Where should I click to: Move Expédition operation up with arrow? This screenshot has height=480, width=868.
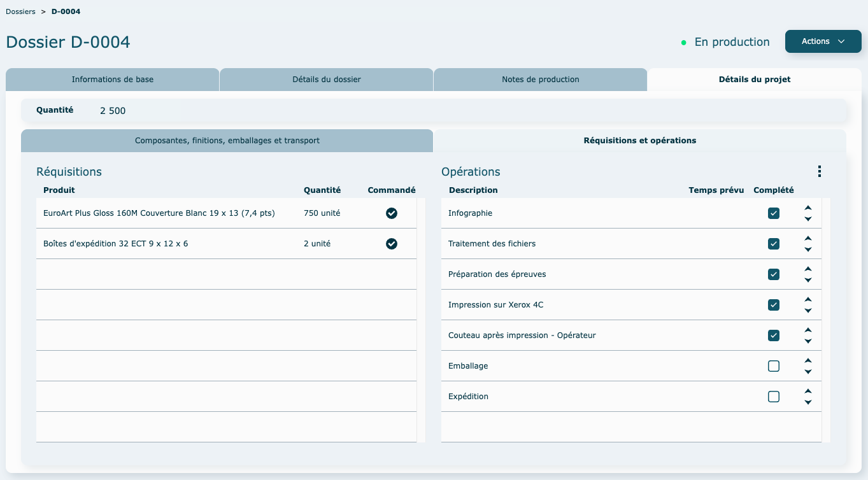(808, 391)
